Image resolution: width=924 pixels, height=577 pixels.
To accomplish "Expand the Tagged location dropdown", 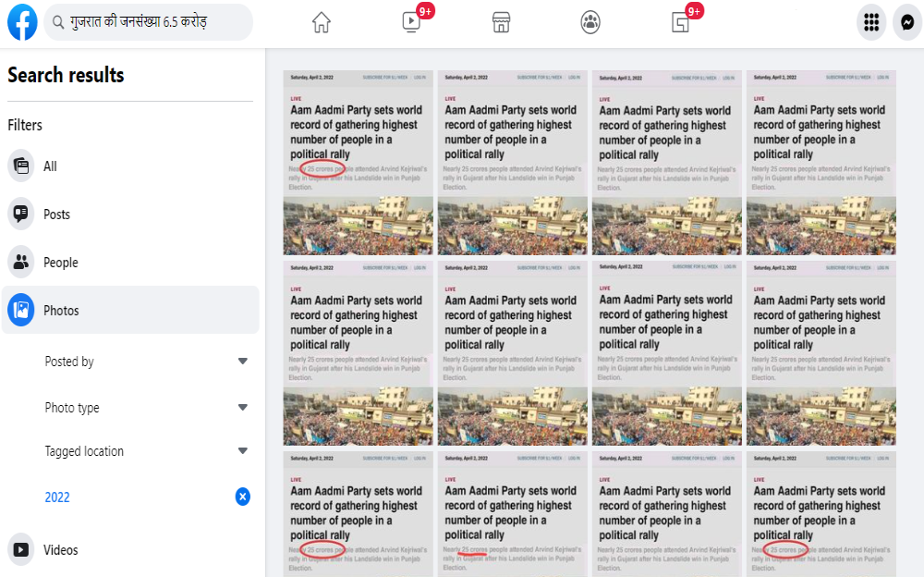I will point(242,451).
